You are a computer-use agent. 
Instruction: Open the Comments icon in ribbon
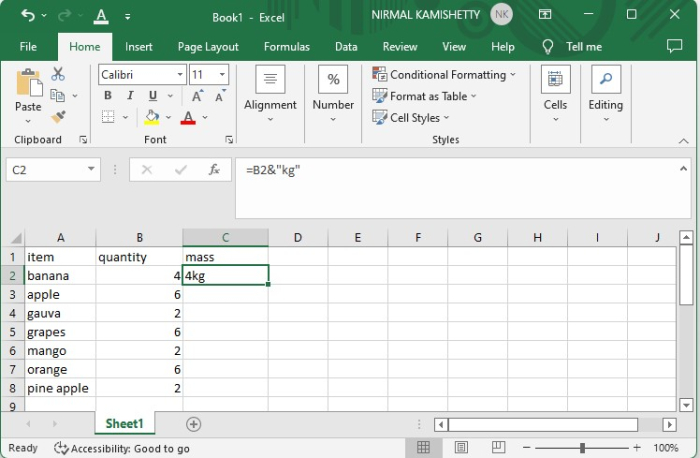tap(674, 46)
